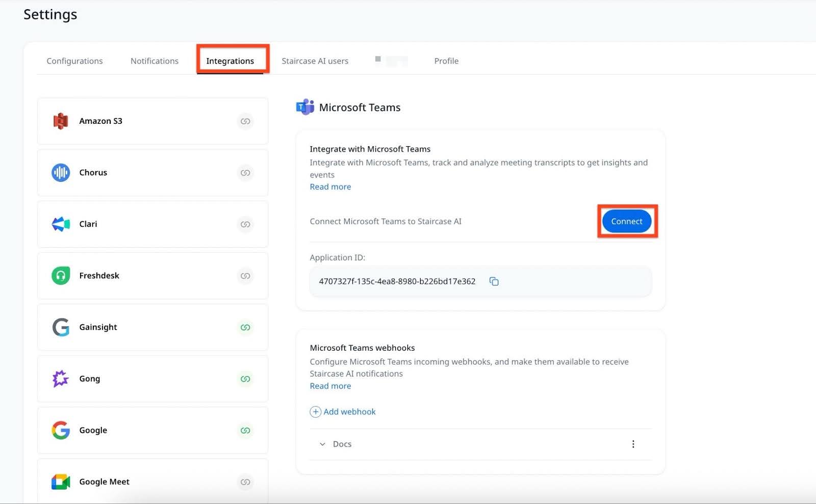Open the Read more link under Integrate with Microsoft Teams

(330, 187)
